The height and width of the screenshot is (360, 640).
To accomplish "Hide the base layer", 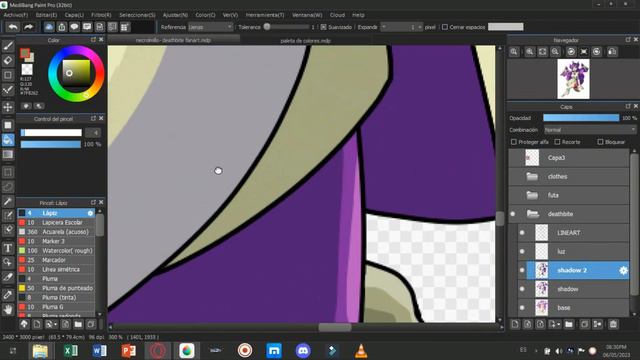I will 522,308.
